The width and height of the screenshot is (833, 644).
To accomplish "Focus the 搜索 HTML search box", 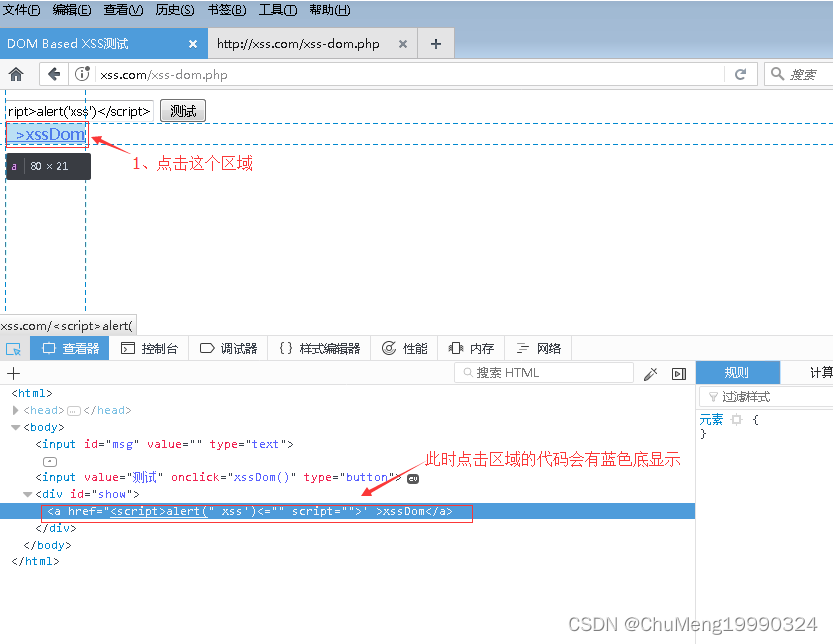I will point(544,373).
